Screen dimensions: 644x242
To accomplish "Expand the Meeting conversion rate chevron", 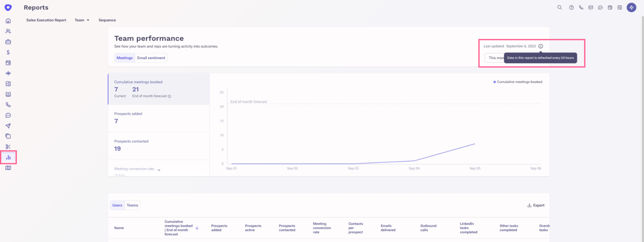I will 159,170.
